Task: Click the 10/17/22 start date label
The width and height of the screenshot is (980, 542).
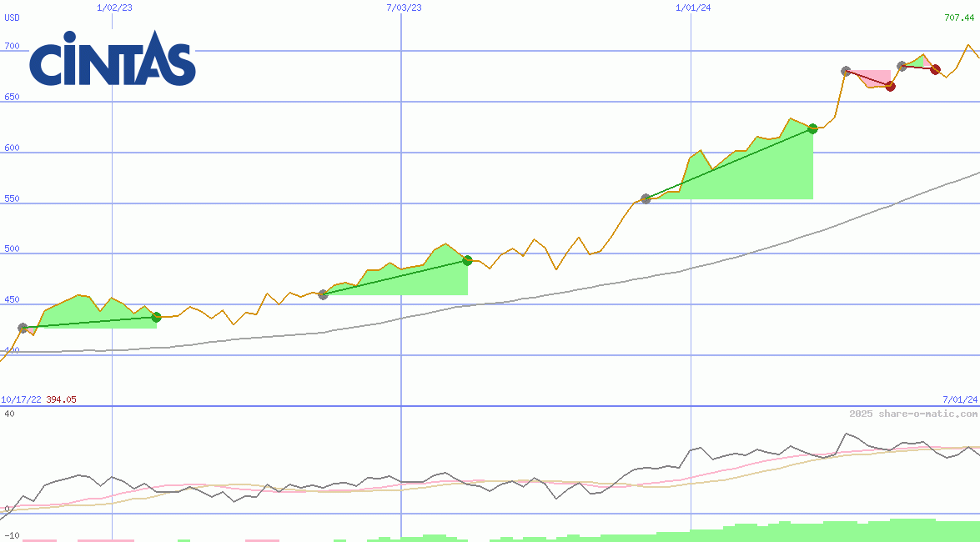Action: [21, 399]
